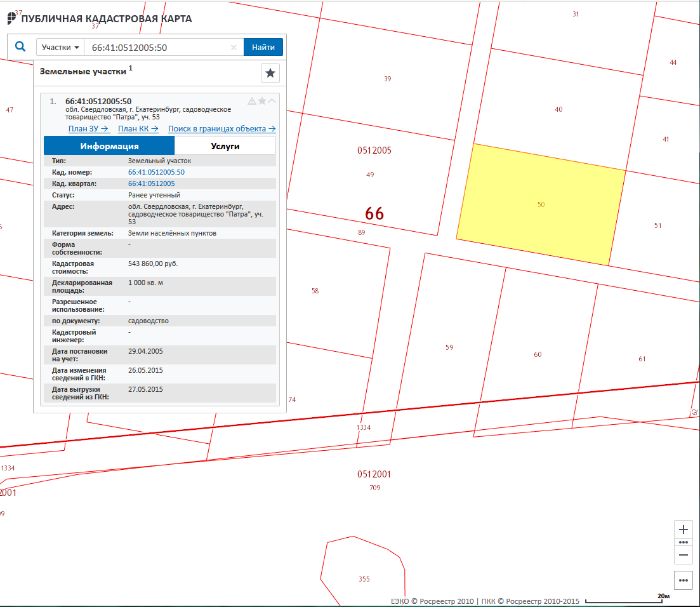
Task: Open the План ЗУ link
Action: click(x=88, y=129)
